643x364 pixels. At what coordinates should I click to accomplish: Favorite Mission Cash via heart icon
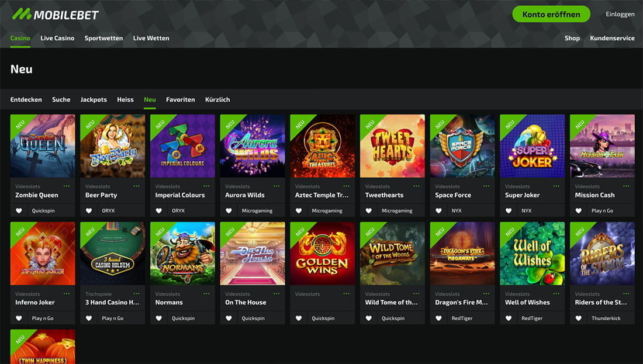pos(579,211)
